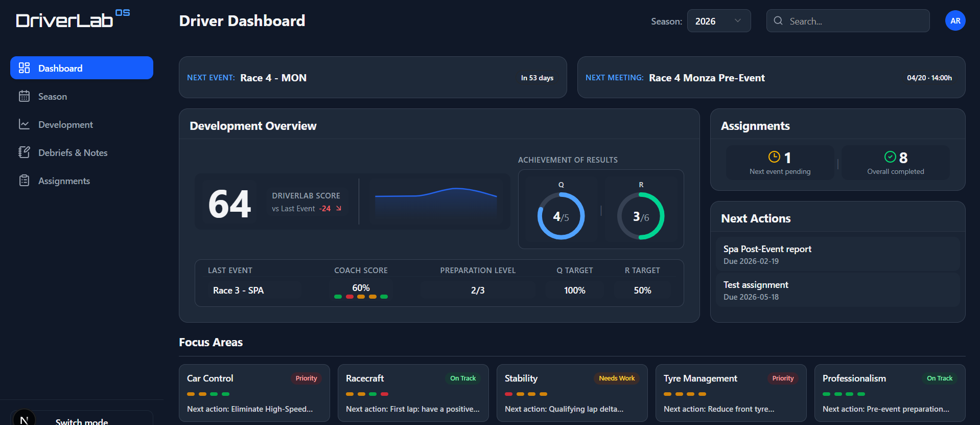Click the Q qualifying progress ring

point(561,216)
